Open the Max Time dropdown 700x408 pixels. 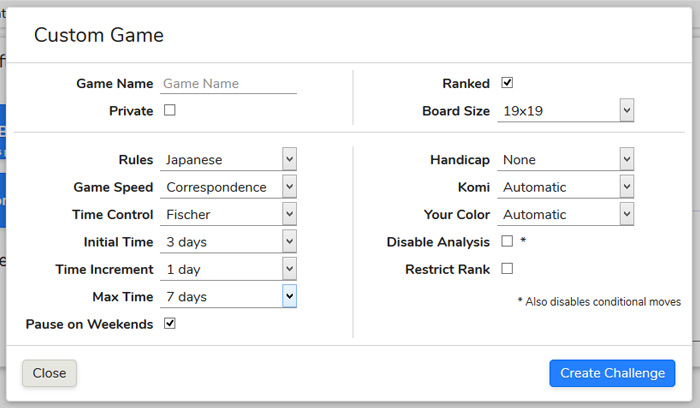tap(228, 296)
